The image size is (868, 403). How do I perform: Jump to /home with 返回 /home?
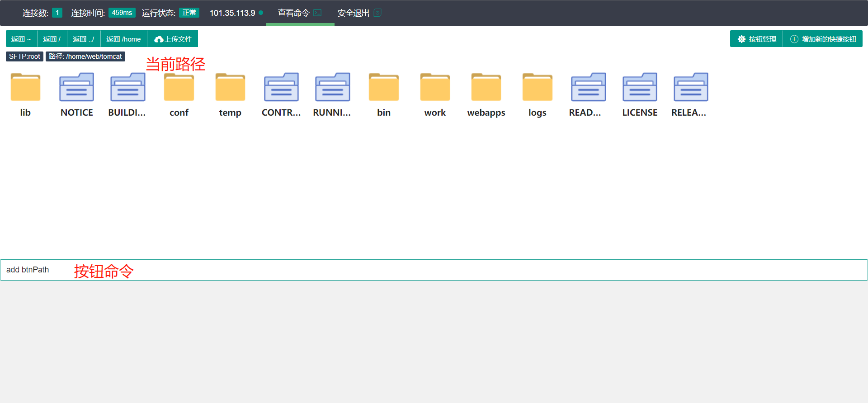[x=123, y=39]
